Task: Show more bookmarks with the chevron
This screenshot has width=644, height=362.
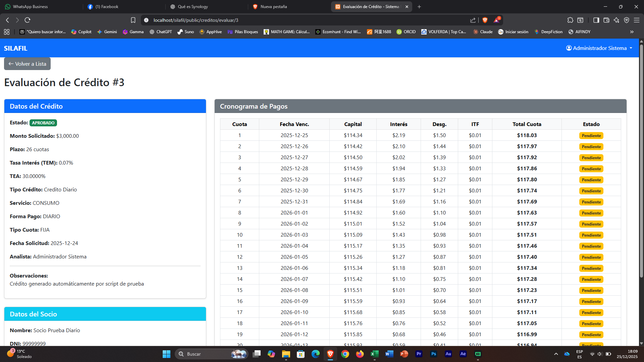Action: pyautogui.click(x=632, y=32)
